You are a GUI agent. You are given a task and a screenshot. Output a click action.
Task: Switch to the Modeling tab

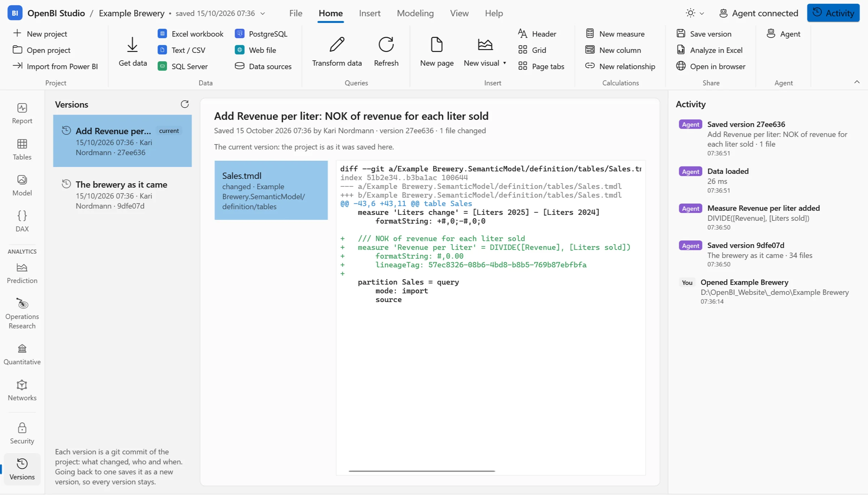(415, 13)
